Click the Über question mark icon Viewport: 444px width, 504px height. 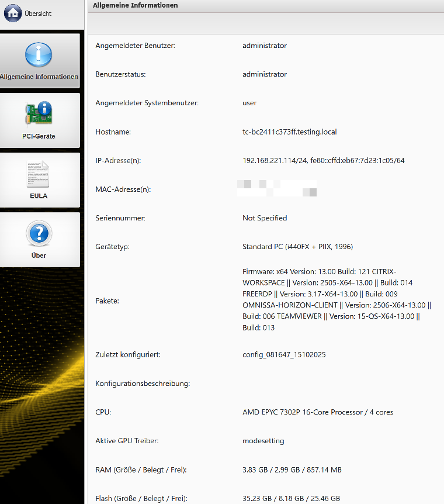pyautogui.click(x=39, y=234)
